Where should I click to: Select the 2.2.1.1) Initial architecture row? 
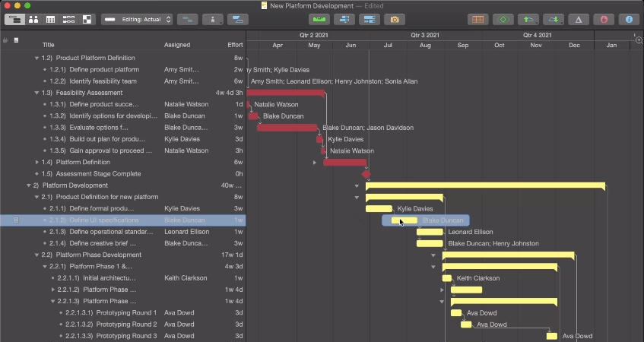[123, 278]
